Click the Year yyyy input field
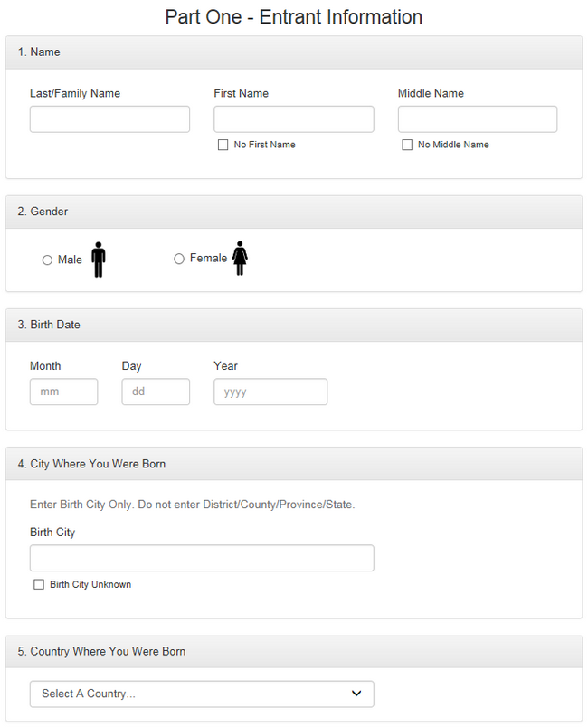Viewport: 588px width, 727px height. (270, 392)
